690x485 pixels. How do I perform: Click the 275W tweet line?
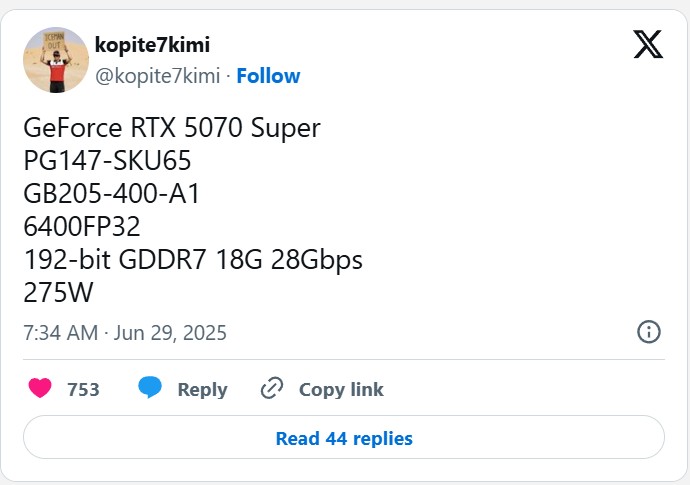59,292
